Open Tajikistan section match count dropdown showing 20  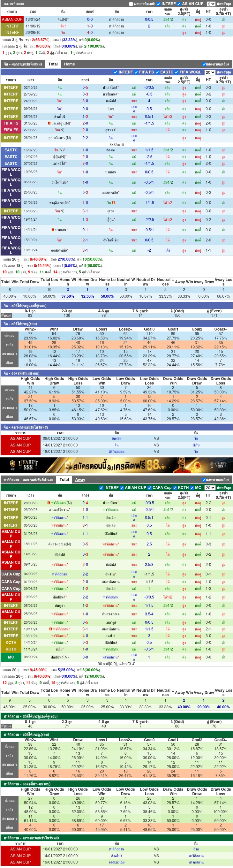210,488
